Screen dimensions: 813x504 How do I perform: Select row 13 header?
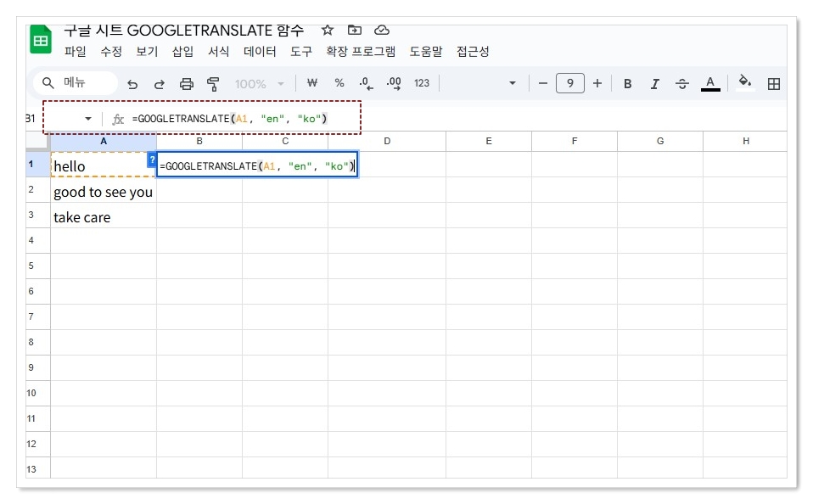(x=38, y=468)
